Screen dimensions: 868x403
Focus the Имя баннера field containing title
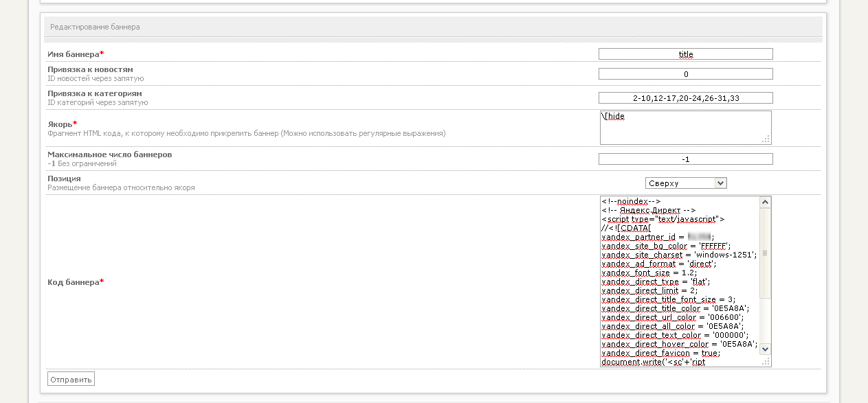click(685, 54)
